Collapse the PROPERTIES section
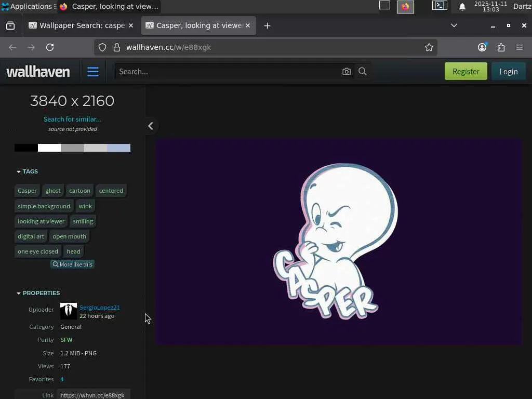The width and height of the screenshot is (532, 399). coord(38,293)
